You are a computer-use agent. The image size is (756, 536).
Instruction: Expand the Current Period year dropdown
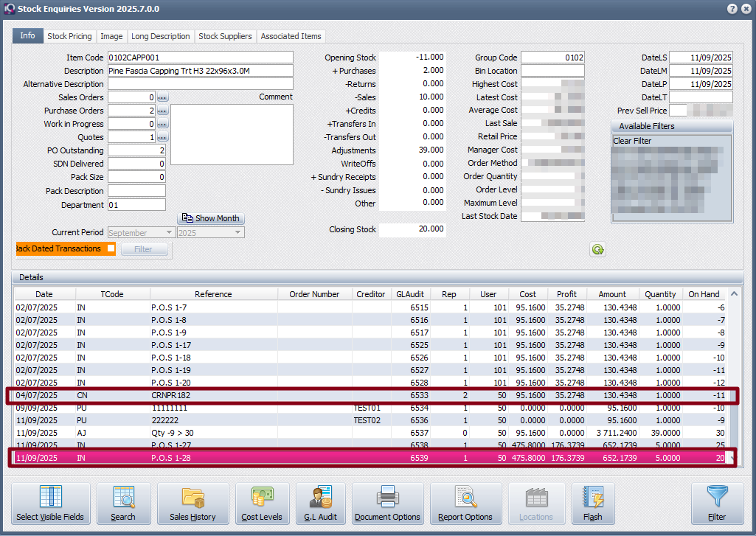click(237, 233)
